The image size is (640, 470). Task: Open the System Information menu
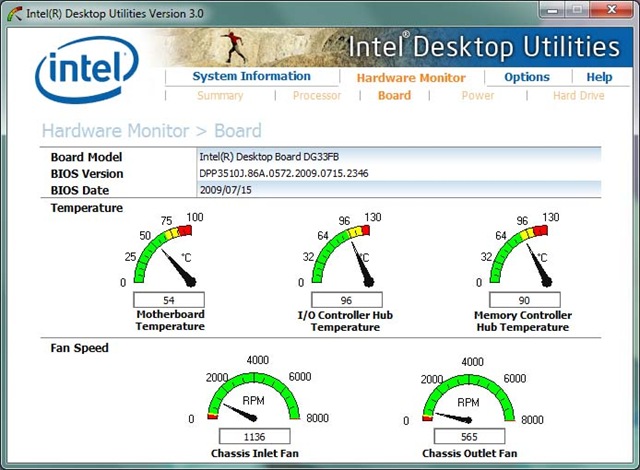(x=251, y=77)
